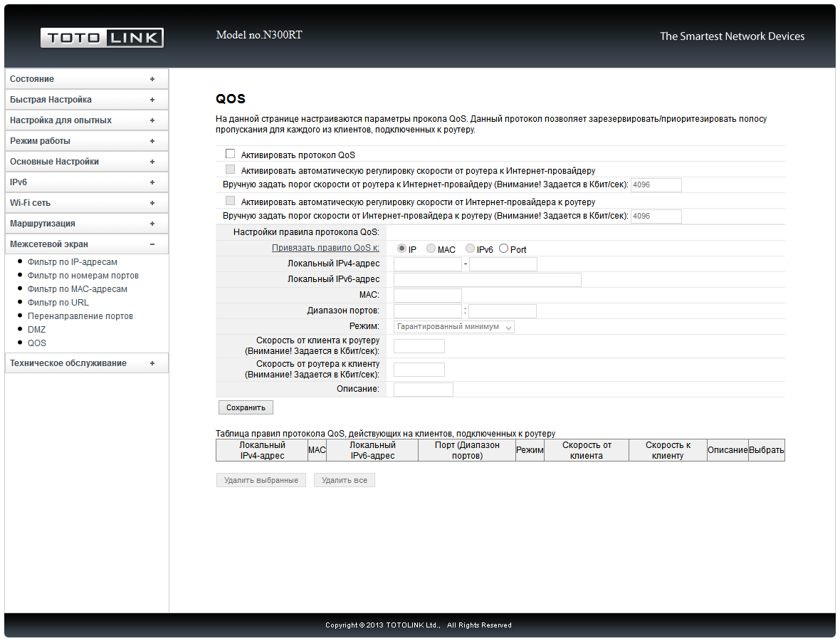Select the MAC radio button

(x=431, y=248)
